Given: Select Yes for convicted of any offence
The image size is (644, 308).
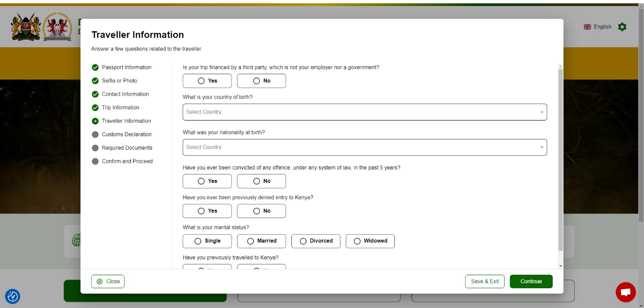Looking at the screenshot, I should 207,181.
